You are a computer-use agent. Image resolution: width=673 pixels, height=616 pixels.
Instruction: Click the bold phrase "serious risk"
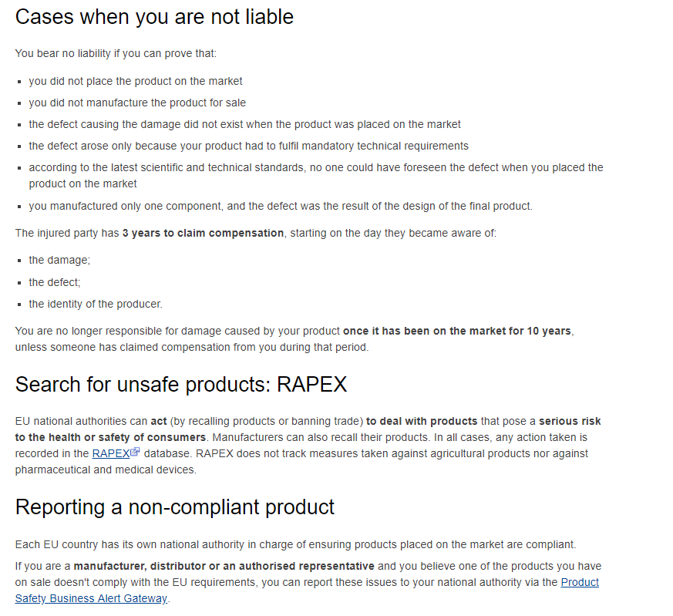(570, 421)
